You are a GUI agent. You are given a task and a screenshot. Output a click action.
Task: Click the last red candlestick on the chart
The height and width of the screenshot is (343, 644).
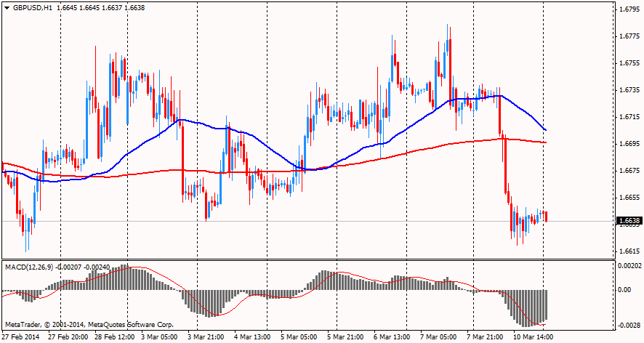click(546, 217)
